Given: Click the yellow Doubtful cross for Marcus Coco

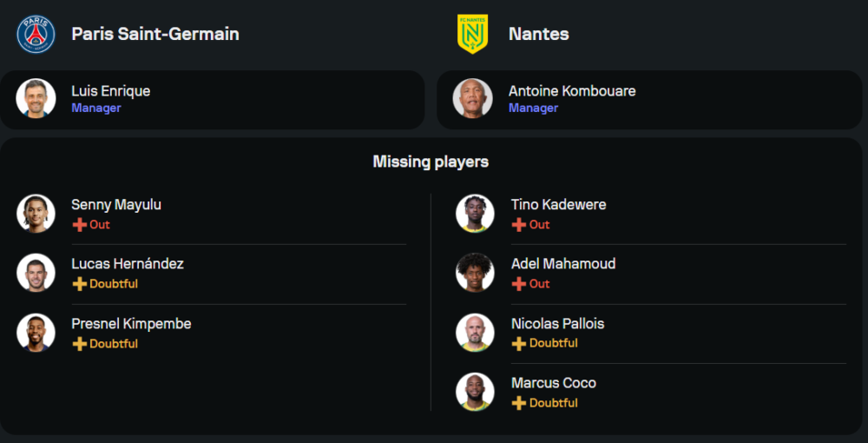Looking at the screenshot, I should click(519, 403).
